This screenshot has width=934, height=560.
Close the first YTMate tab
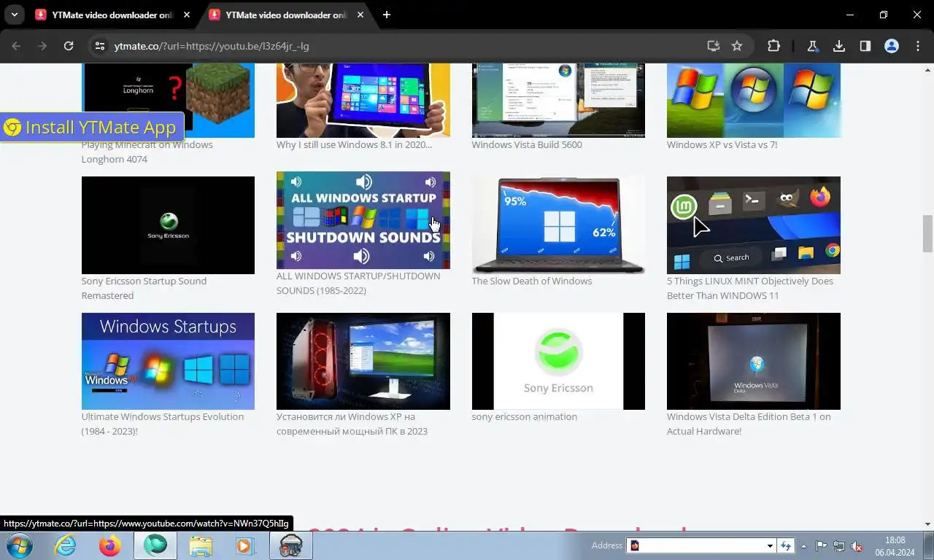click(187, 15)
